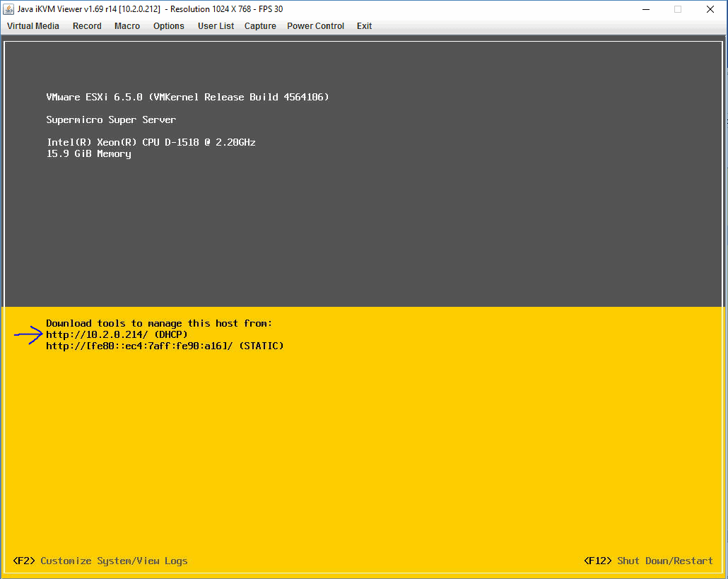
Task: Click the 15.9 GiB Memory text
Action: pyautogui.click(x=88, y=153)
